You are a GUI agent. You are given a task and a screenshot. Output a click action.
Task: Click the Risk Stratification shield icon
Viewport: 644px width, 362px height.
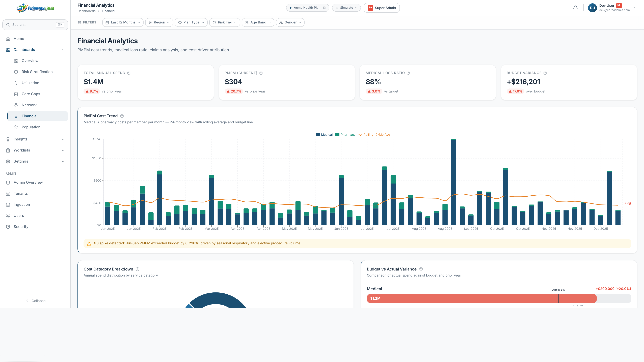[16, 72]
